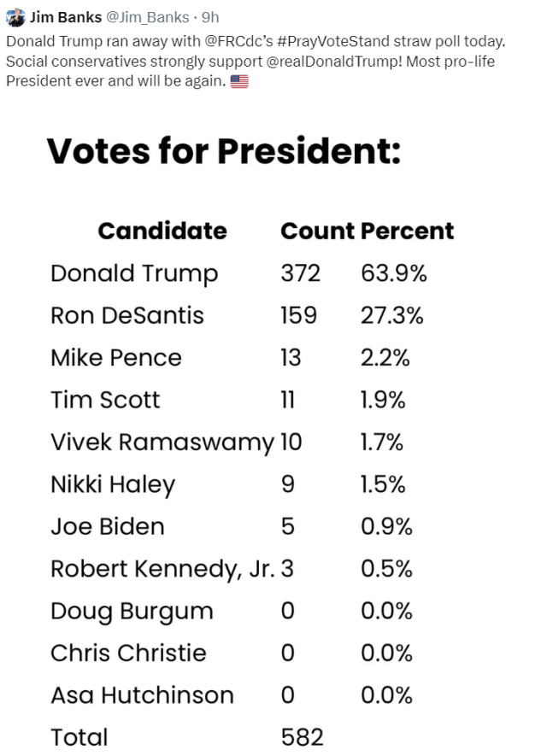Click the Jim Banks display name
The width and height of the screenshot is (547, 756).
coord(66,17)
